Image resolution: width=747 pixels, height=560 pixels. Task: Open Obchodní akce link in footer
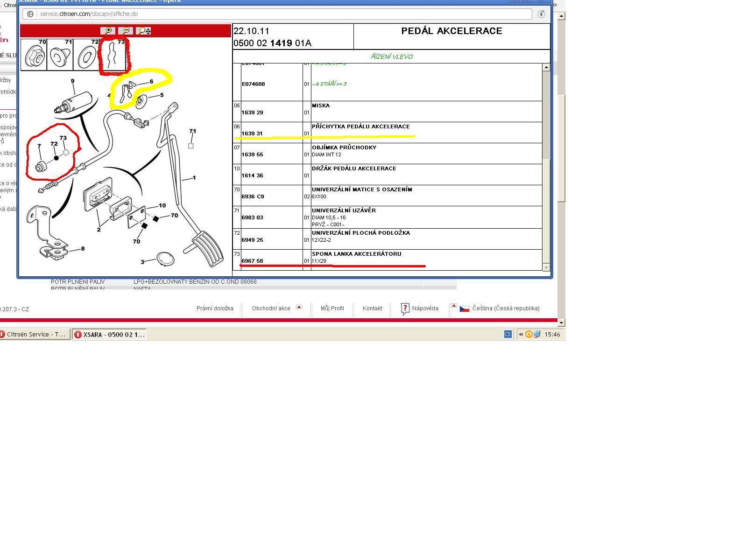pos(271,308)
